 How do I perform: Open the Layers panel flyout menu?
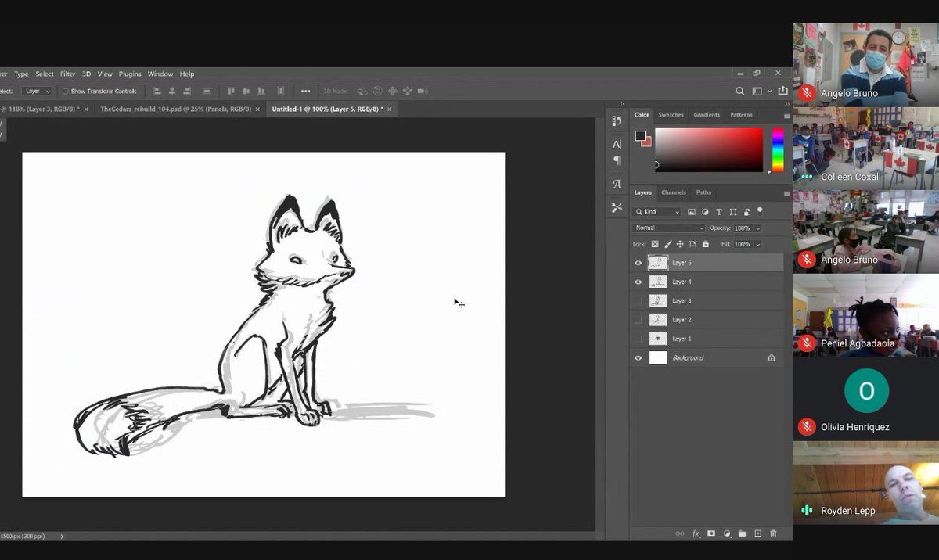pyautogui.click(x=786, y=193)
